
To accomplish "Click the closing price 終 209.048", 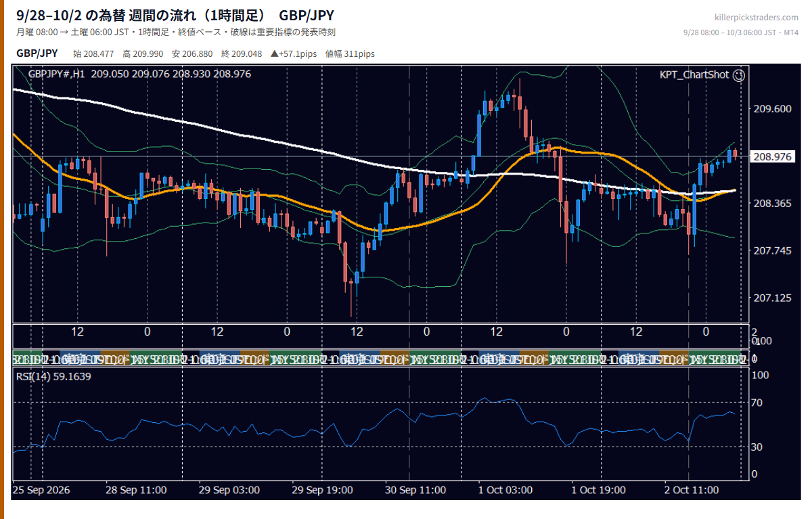I will coord(242,54).
